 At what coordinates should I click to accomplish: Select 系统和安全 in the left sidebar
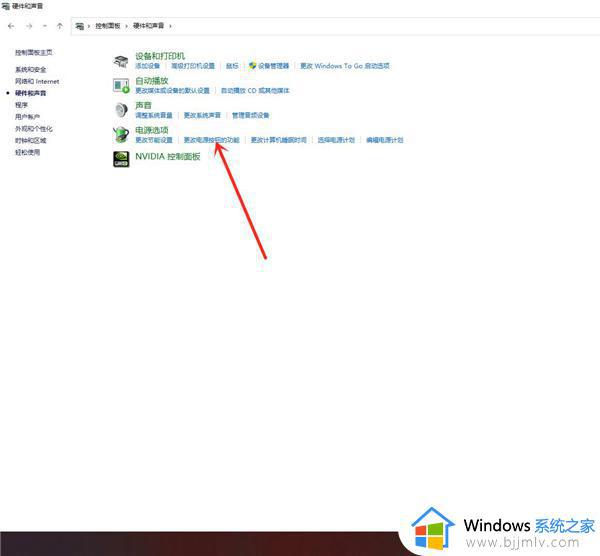pyautogui.click(x=30, y=70)
